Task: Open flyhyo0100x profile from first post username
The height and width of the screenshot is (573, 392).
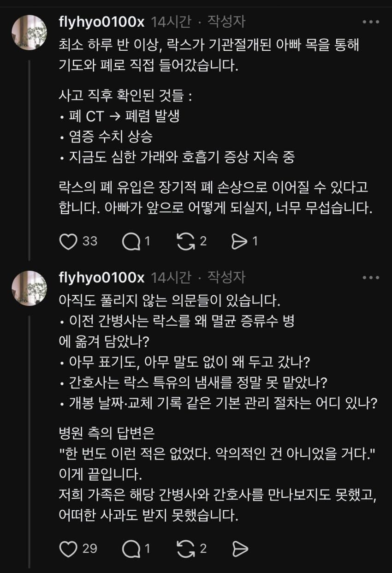Action: click(x=101, y=21)
